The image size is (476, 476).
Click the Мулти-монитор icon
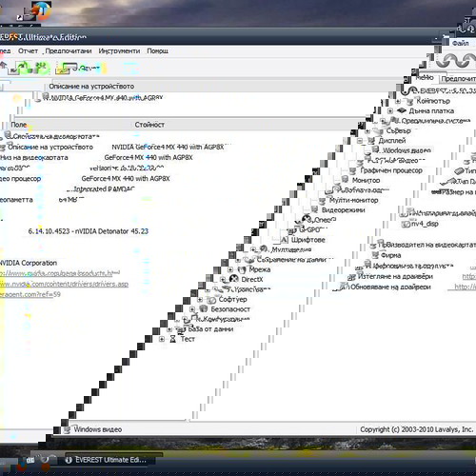322,201
